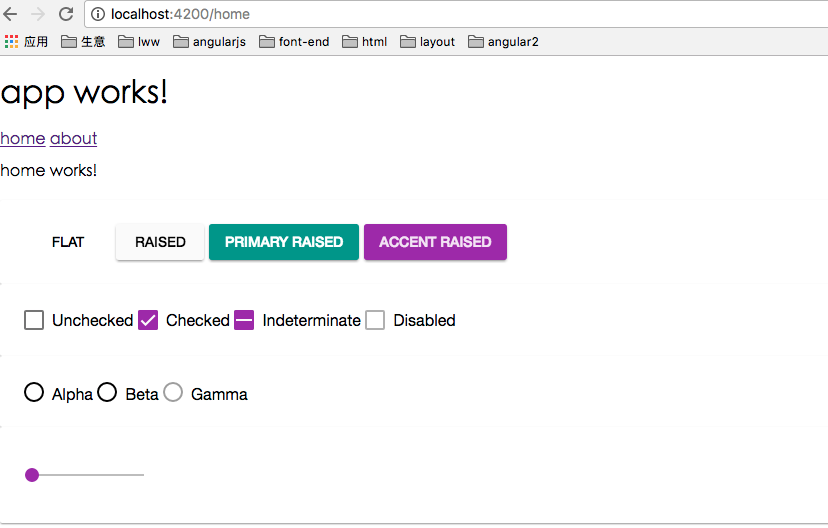
Task: Choose the Beta radio option
Action: coord(107,392)
